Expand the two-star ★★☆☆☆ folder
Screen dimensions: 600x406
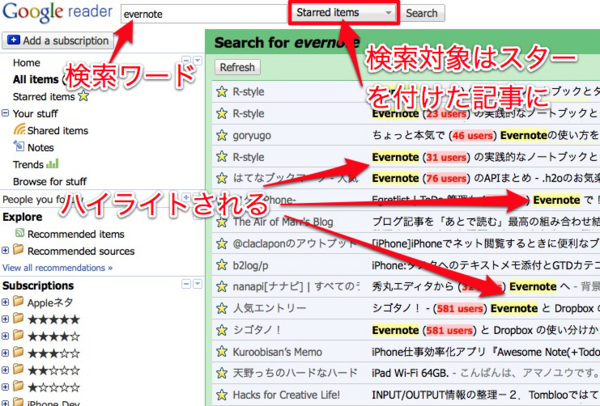click(5, 370)
